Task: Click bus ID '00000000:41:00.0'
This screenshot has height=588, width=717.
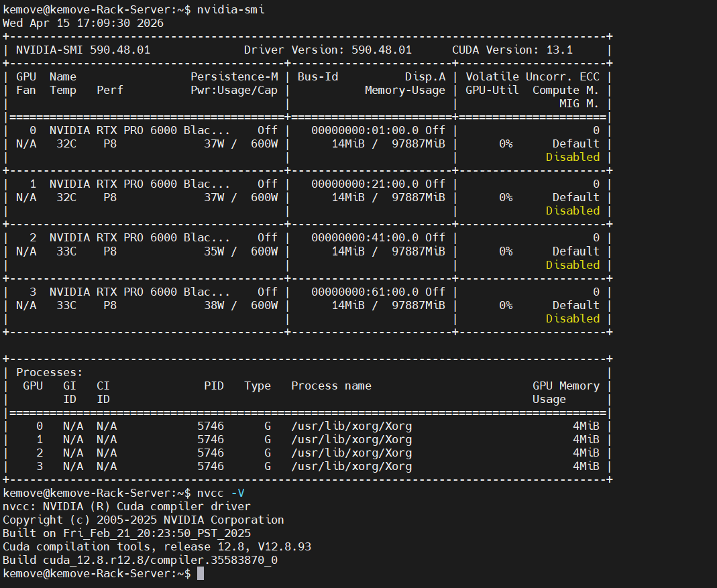Action: click(365, 238)
